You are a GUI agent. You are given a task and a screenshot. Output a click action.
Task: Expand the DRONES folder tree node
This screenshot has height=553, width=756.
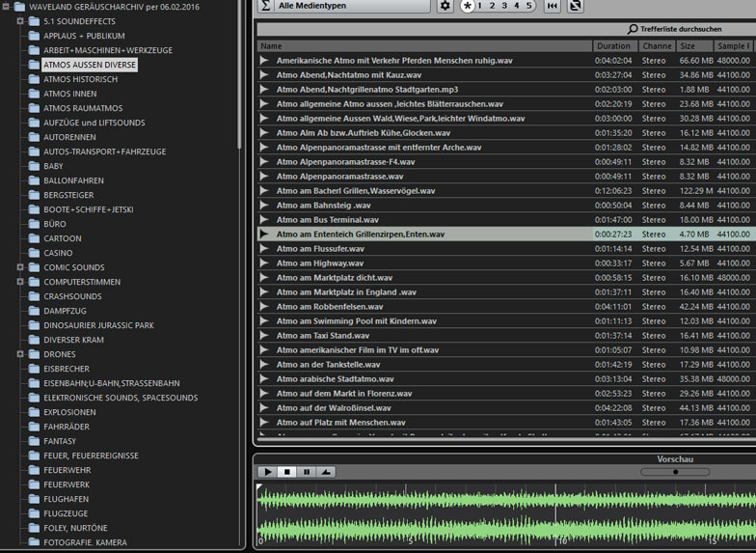tap(20, 354)
